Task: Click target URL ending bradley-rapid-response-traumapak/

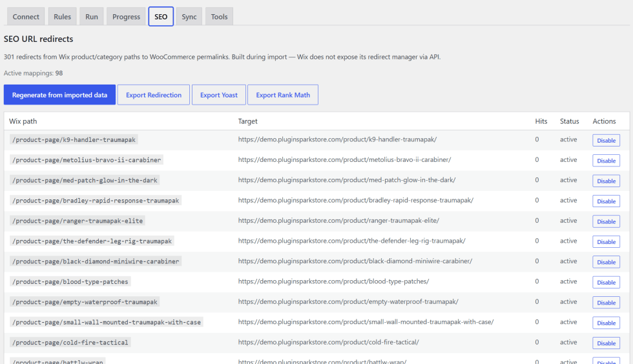Action: click(356, 200)
